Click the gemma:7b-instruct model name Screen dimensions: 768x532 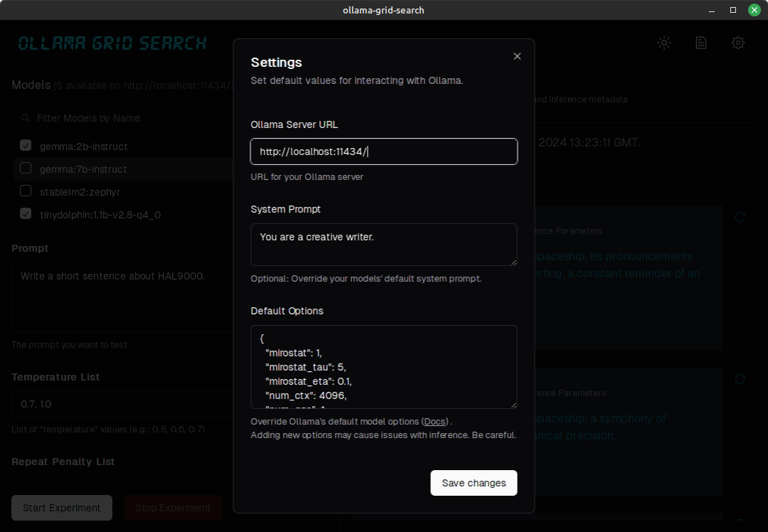click(83, 169)
